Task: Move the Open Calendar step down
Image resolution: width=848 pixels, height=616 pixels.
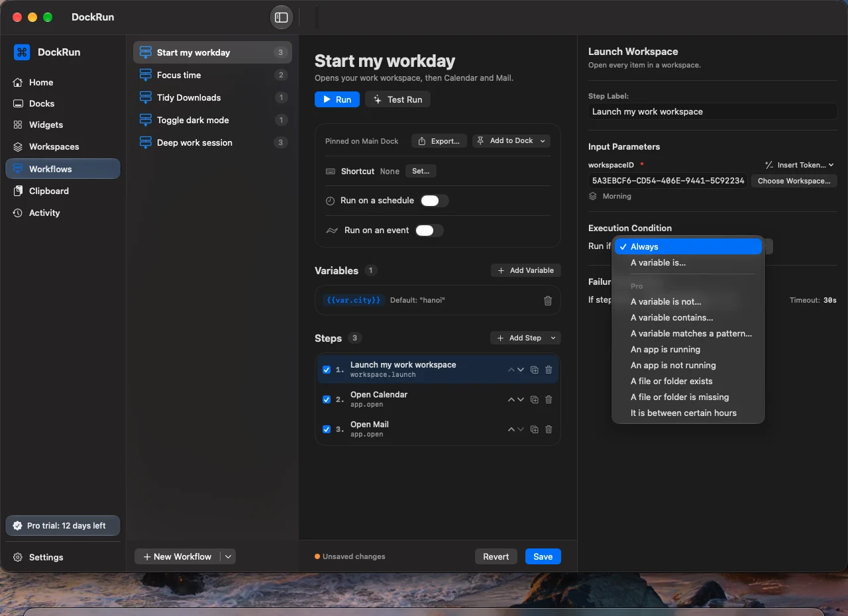Action: pyautogui.click(x=521, y=399)
